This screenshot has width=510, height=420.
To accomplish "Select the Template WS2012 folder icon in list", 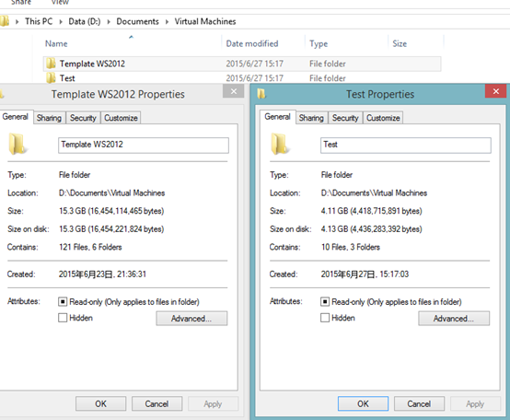I will pyautogui.click(x=51, y=64).
